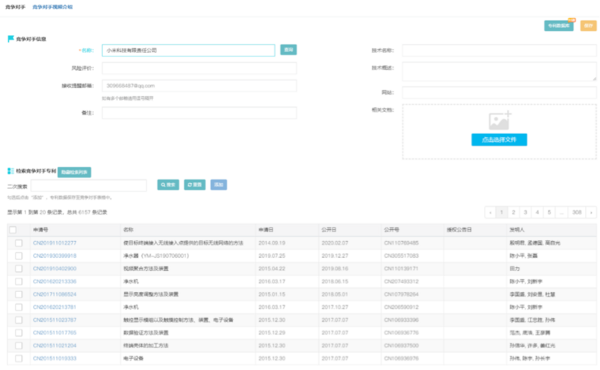Click the next page arrow in pagination
The height and width of the screenshot is (370, 600).
591,212
